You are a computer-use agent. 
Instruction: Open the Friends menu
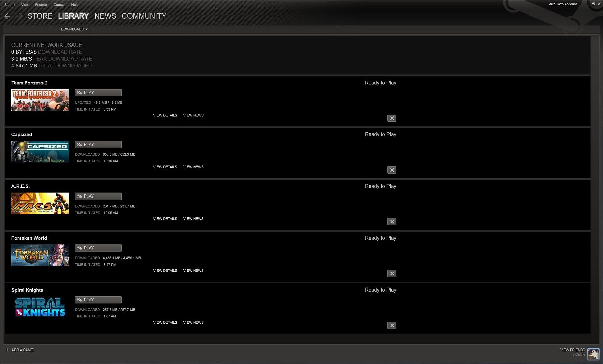pos(41,5)
